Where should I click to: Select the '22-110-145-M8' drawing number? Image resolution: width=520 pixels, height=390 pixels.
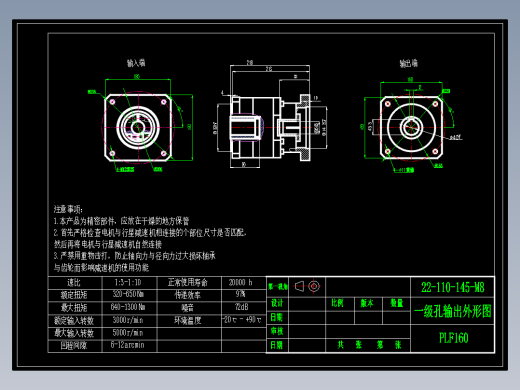[x=452, y=287]
